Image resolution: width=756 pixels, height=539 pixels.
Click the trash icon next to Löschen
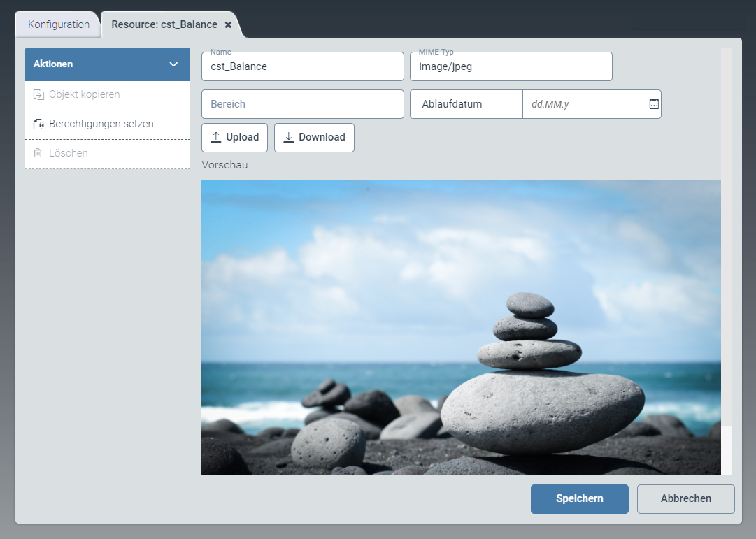click(38, 153)
